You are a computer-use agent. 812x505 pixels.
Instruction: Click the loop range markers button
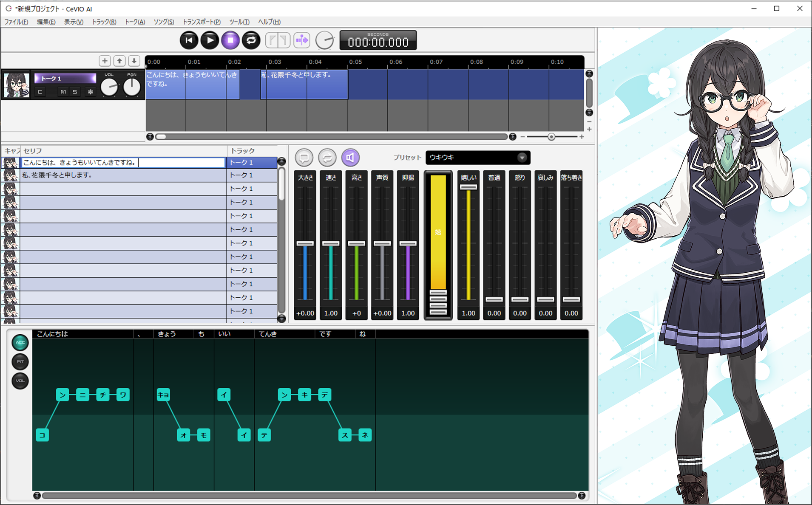(x=278, y=40)
